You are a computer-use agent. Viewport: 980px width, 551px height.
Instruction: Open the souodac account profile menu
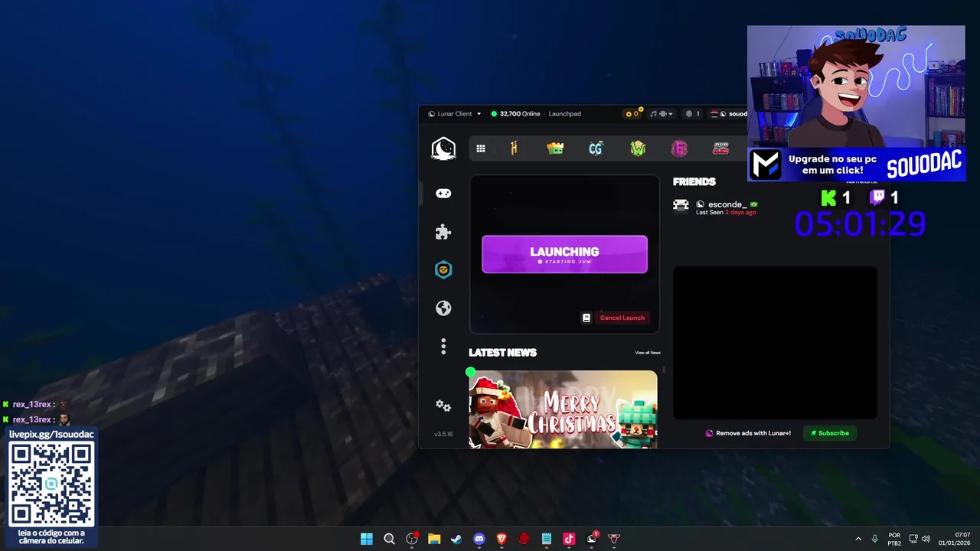point(729,114)
